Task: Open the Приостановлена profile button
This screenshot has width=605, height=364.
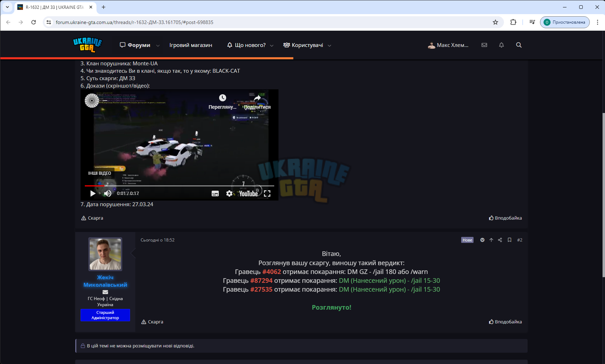Action: (x=565, y=22)
